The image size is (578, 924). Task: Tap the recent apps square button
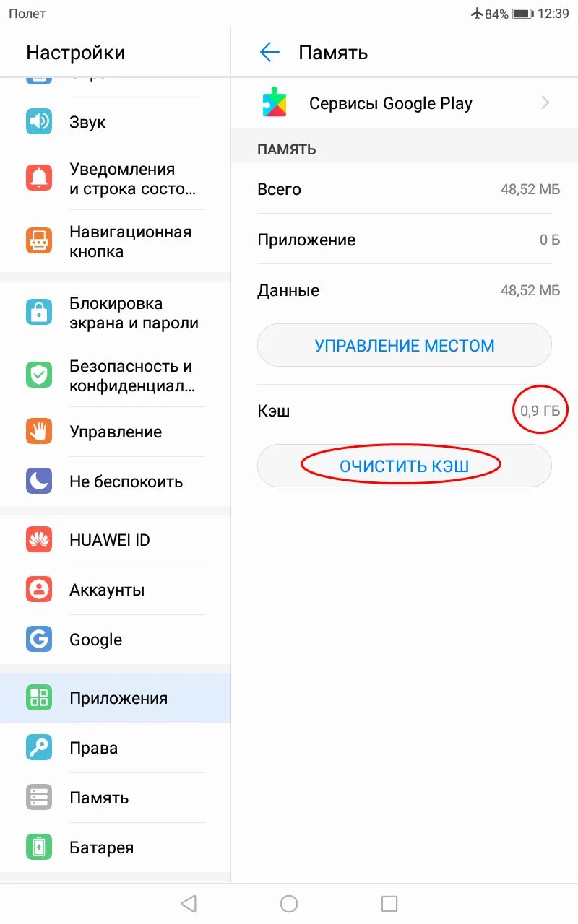point(389,903)
